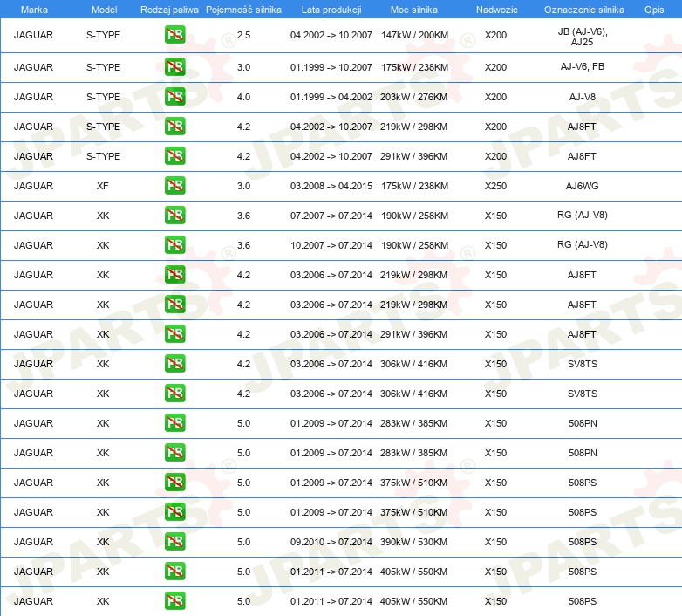Select fuel icon for XK 4.2 291kW
The width and height of the screenshot is (682, 616).
tap(174, 334)
